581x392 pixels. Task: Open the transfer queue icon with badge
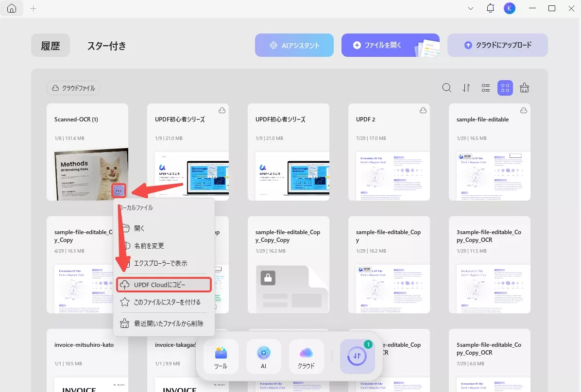(x=357, y=357)
